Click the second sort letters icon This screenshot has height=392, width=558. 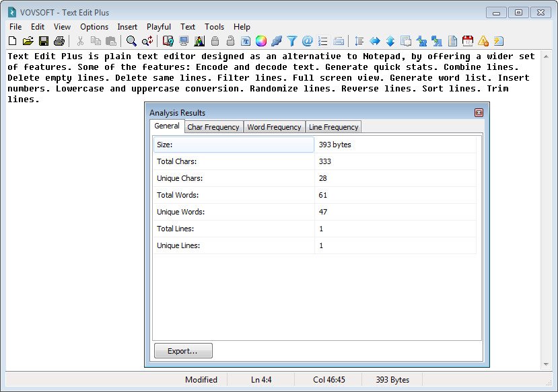click(x=437, y=41)
